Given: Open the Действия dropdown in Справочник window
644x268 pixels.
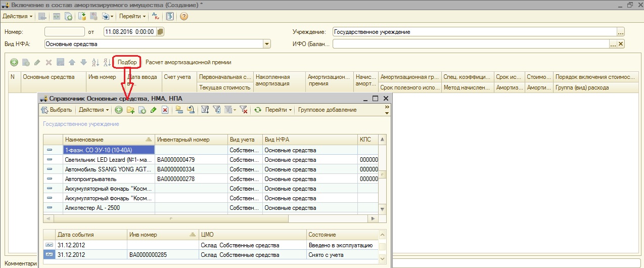Looking at the screenshot, I should pos(94,110).
